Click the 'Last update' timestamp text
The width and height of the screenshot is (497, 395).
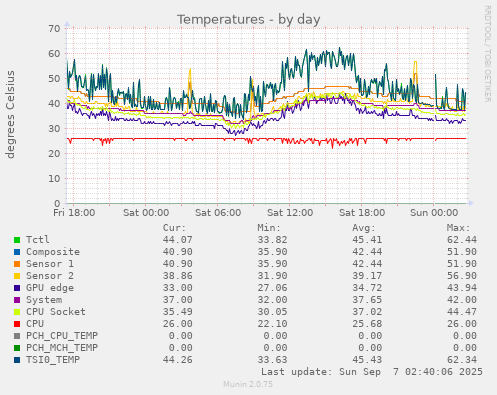(372, 372)
